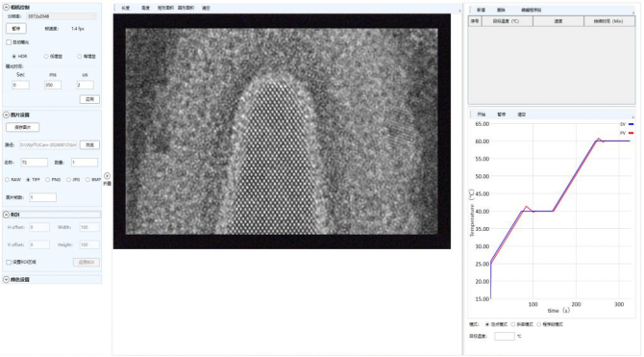
Task: Open the image toolbar overflow arrow
Action: (x=459, y=11)
